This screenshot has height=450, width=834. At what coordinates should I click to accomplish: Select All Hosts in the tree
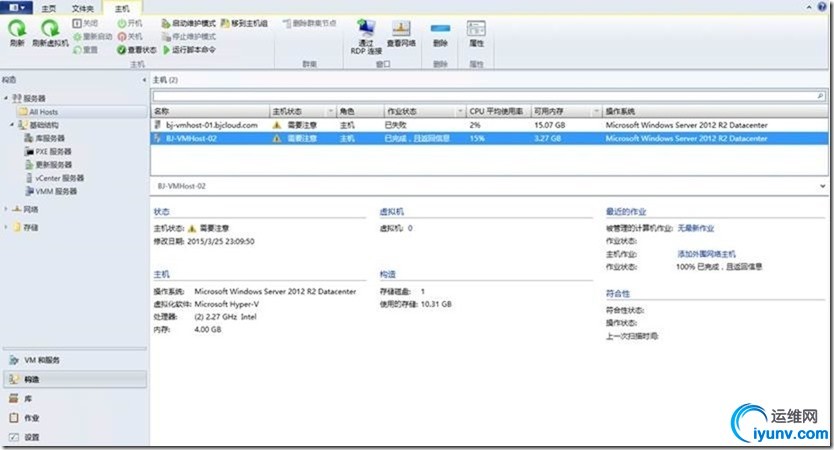[x=43, y=112]
